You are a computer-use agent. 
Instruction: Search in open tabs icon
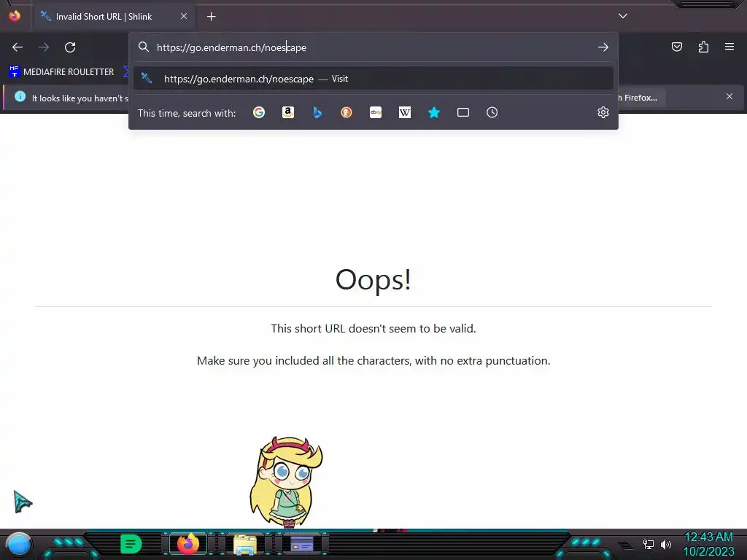(463, 112)
